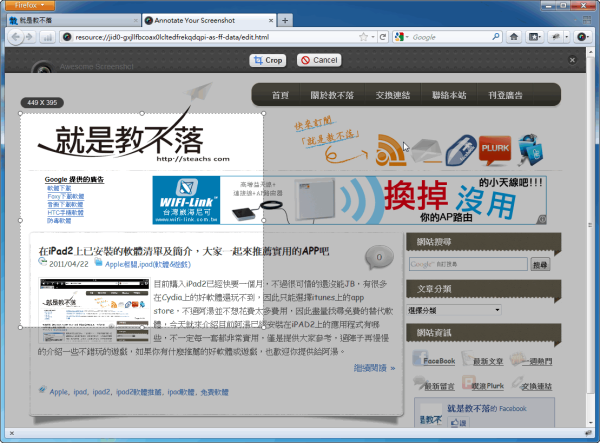Screen dimensions: 600x443
Task: Click the 就是教不落 site logo
Action: 134,142
